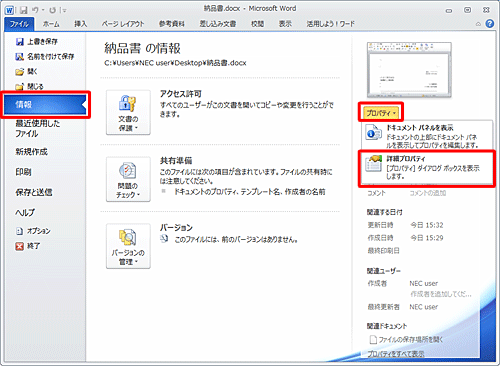The width and height of the screenshot is (500, 366).
Task: Click the 共有準備 heading
Action: (x=176, y=161)
